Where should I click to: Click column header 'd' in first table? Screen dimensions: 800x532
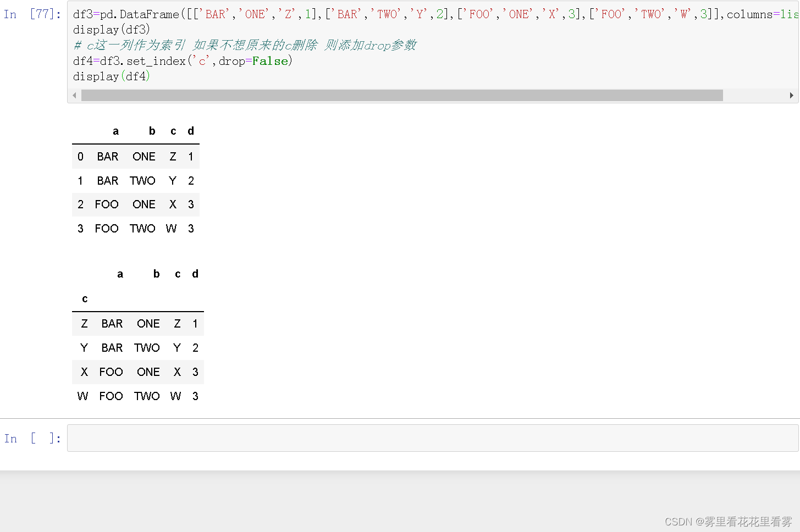pyautogui.click(x=191, y=131)
